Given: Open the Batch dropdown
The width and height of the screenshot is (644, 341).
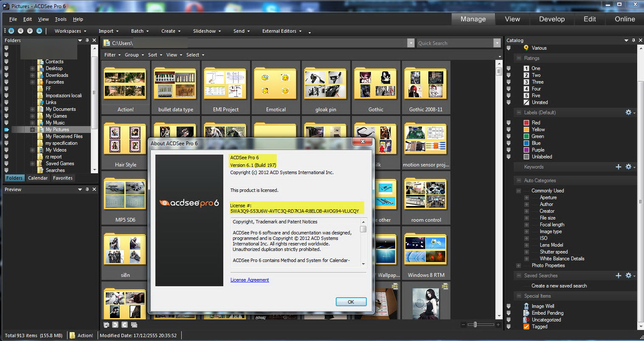Looking at the screenshot, I should [140, 31].
